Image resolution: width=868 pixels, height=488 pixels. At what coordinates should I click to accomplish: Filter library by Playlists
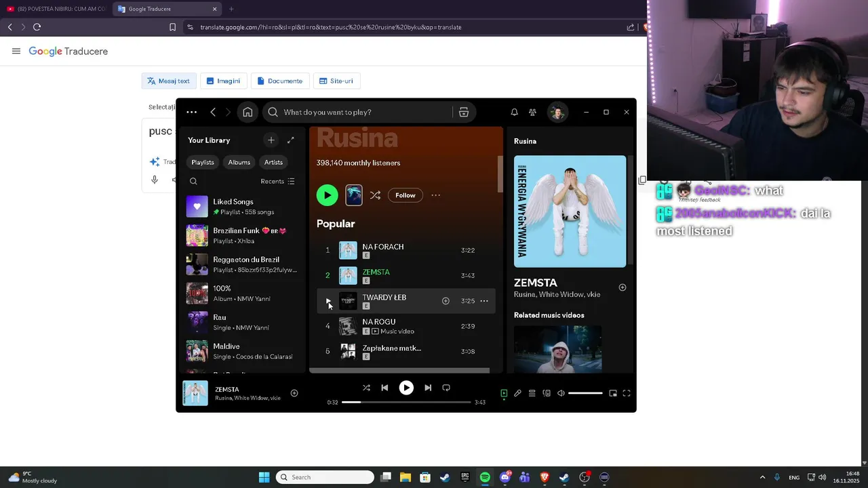click(203, 163)
